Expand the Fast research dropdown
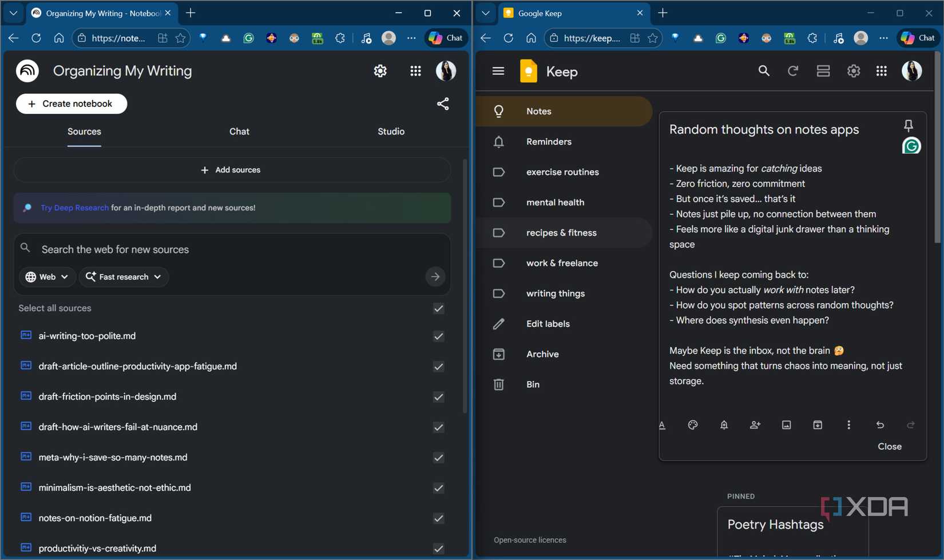The height and width of the screenshot is (560, 944). 124,277
